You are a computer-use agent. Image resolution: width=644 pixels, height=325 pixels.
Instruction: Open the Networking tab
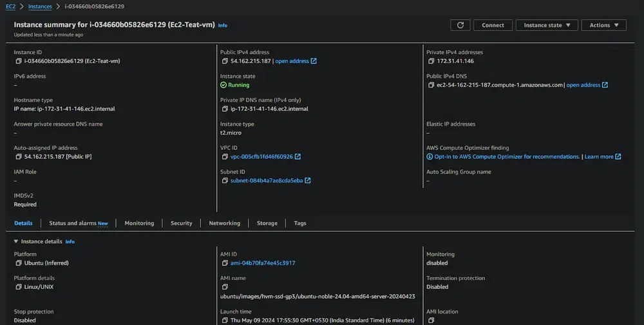coord(224,223)
